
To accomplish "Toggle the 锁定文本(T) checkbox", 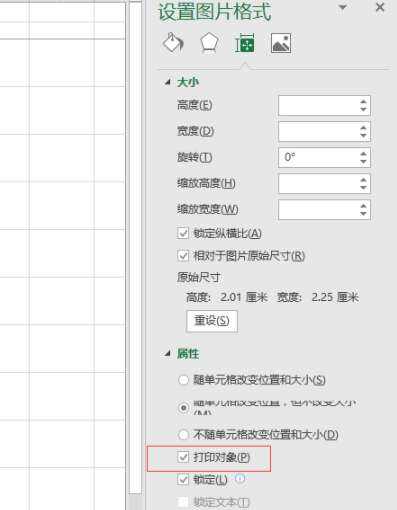I will tap(183, 502).
